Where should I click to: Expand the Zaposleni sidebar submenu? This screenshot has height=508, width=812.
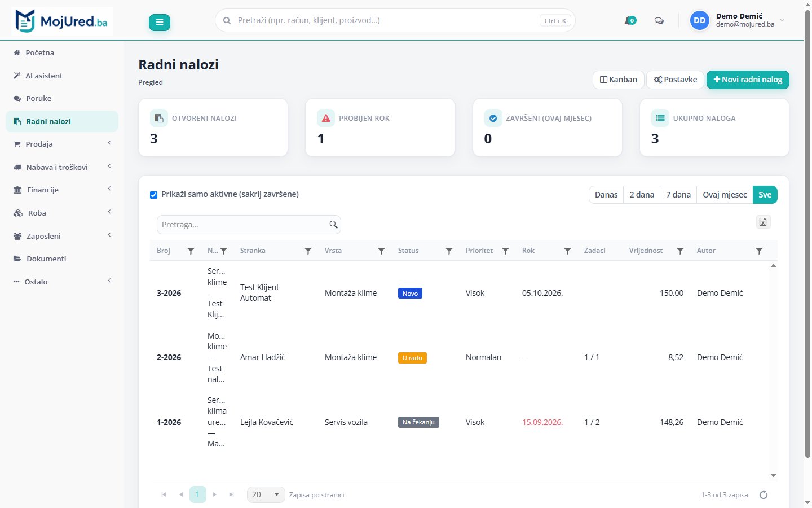click(x=62, y=236)
